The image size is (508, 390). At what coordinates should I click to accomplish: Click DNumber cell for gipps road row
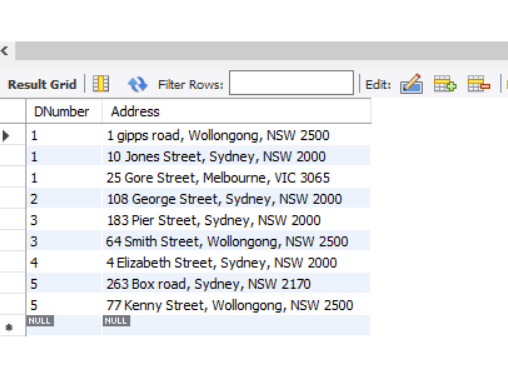(x=64, y=135)
